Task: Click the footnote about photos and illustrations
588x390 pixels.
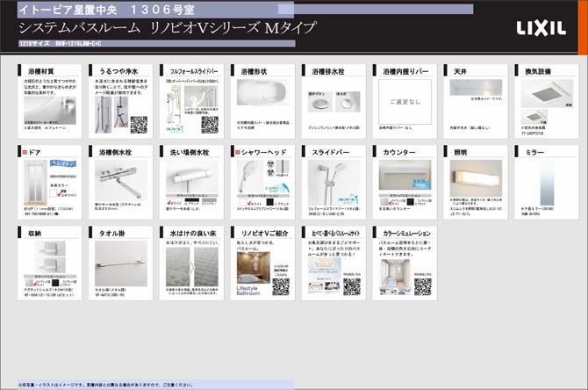Action: (106, 385)
